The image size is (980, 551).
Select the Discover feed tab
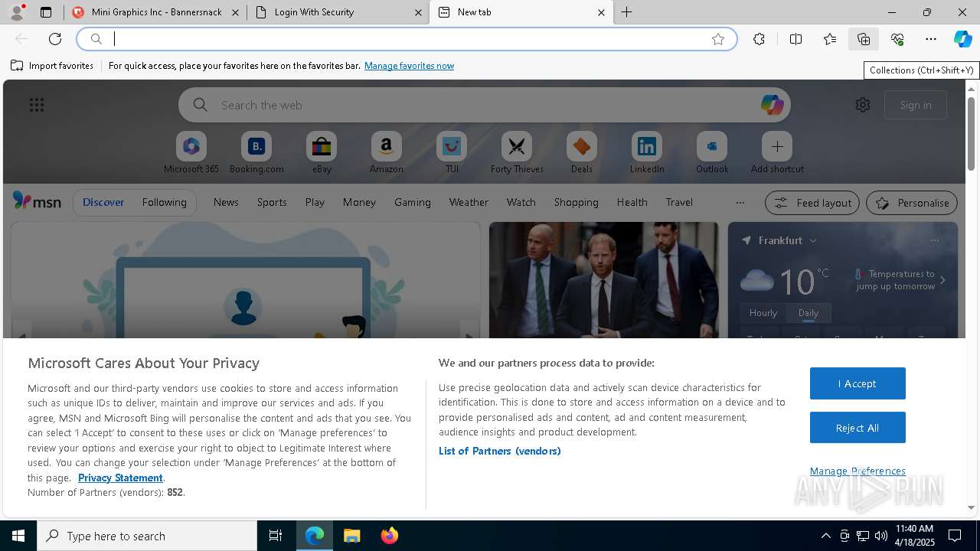coord(103,202)
